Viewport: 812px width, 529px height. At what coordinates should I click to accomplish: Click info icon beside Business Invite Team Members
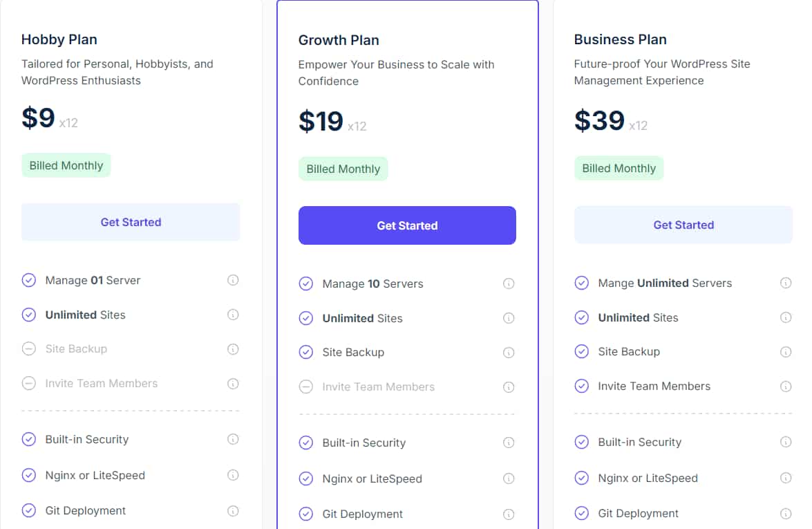(x=786, y=387)
